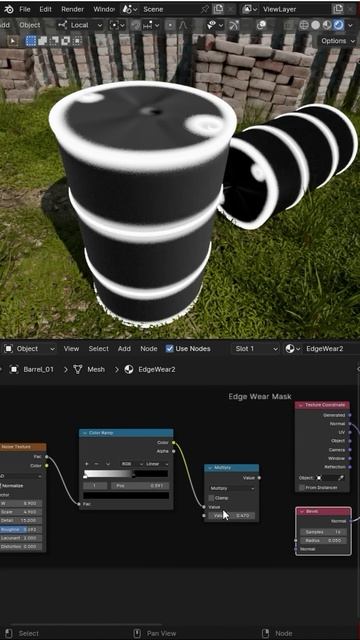Toggle the snap magnet icon
This screenshot has height=640, width=360.
pyautogui.click(x=136, y=25)
